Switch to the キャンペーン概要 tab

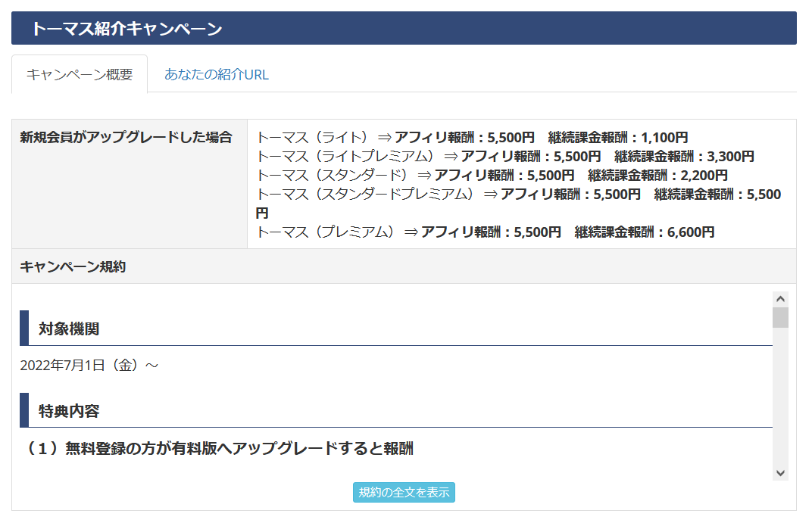80,74
